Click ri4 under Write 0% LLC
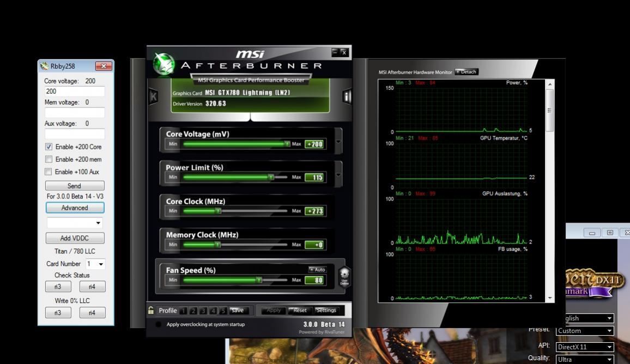The image size is (630, 364). tap(93, 313)
